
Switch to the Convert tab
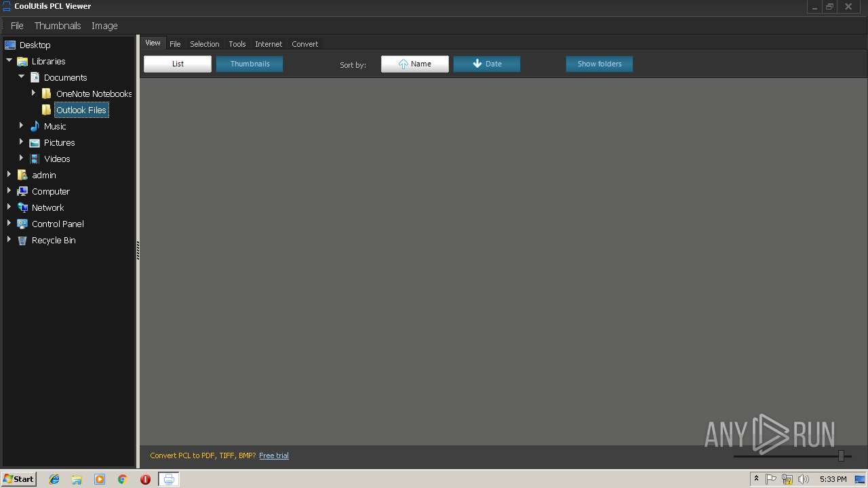304,44
